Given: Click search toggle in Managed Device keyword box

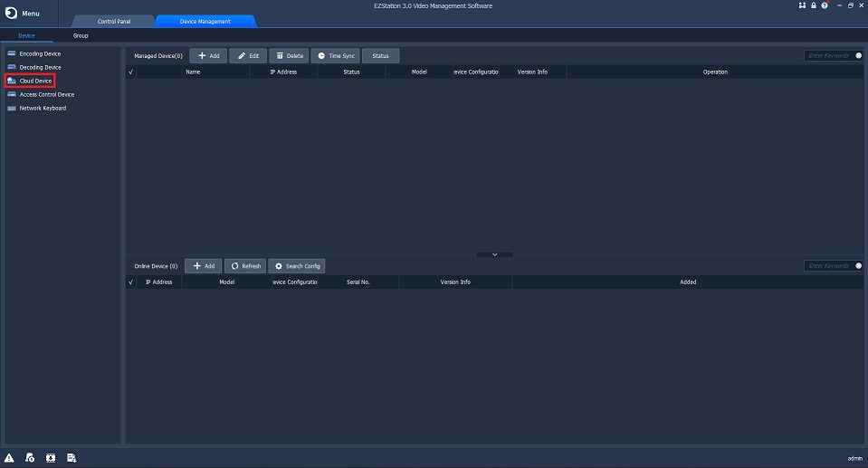Looking at the screenshot, I should [858, 55].
